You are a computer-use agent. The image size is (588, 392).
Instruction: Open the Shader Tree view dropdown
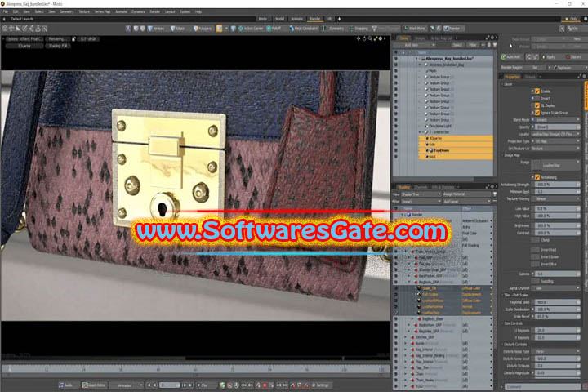421,194
